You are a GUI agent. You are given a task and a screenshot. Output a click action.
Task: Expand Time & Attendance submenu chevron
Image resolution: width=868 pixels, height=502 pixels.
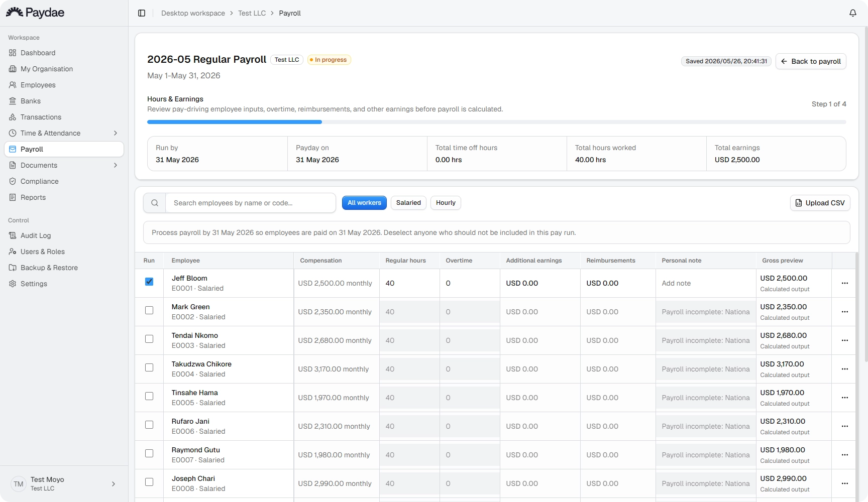tap(116, 133)
